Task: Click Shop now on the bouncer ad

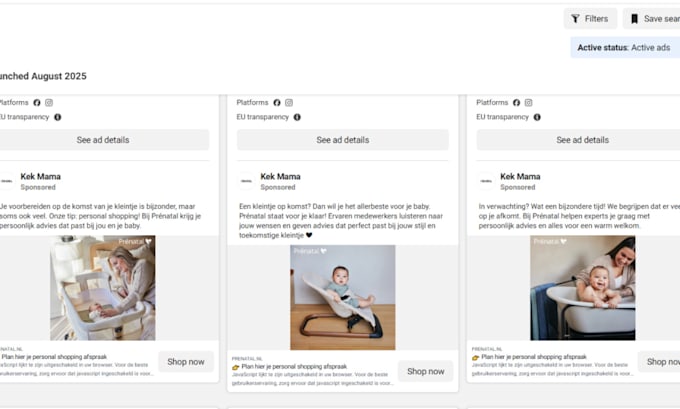Action: pyautogui.click(x=425, y=371)
